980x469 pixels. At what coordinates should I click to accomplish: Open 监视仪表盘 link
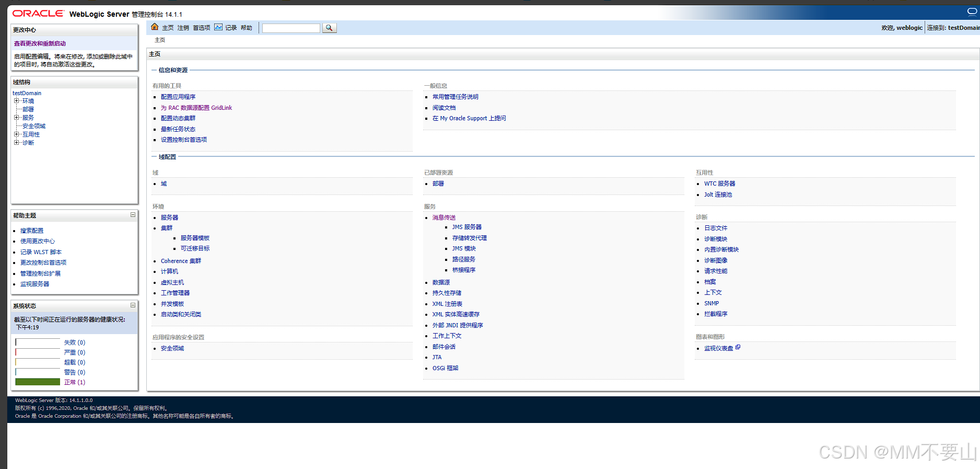pos(718,348)
